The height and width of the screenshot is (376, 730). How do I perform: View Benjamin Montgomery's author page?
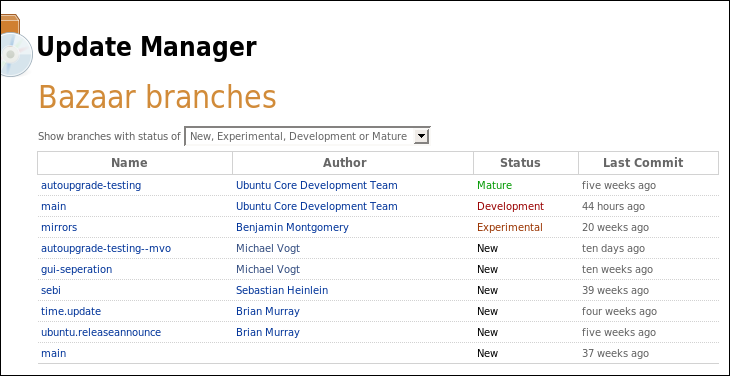[x=292, y=227]
